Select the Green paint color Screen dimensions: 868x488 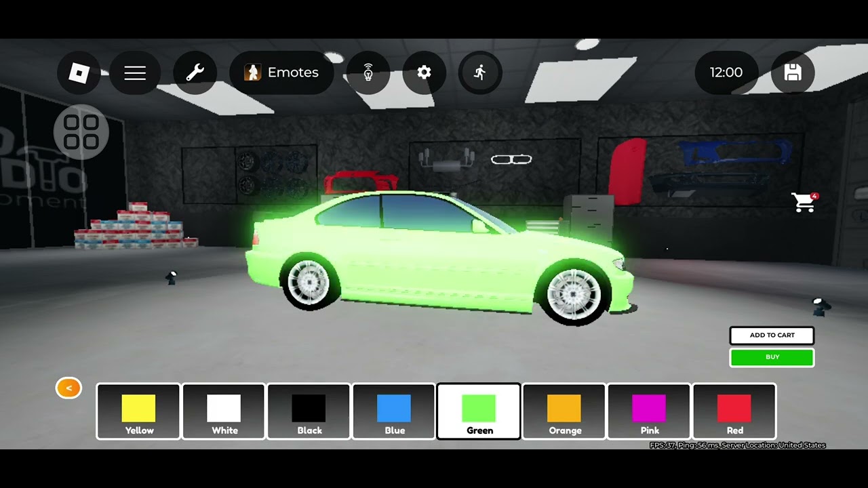[479, 411]
